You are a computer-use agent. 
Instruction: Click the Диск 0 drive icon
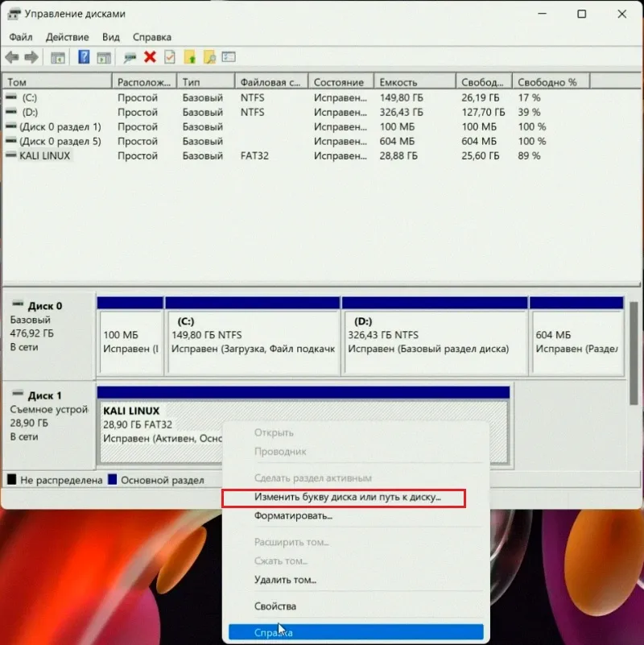pos(18,304)
